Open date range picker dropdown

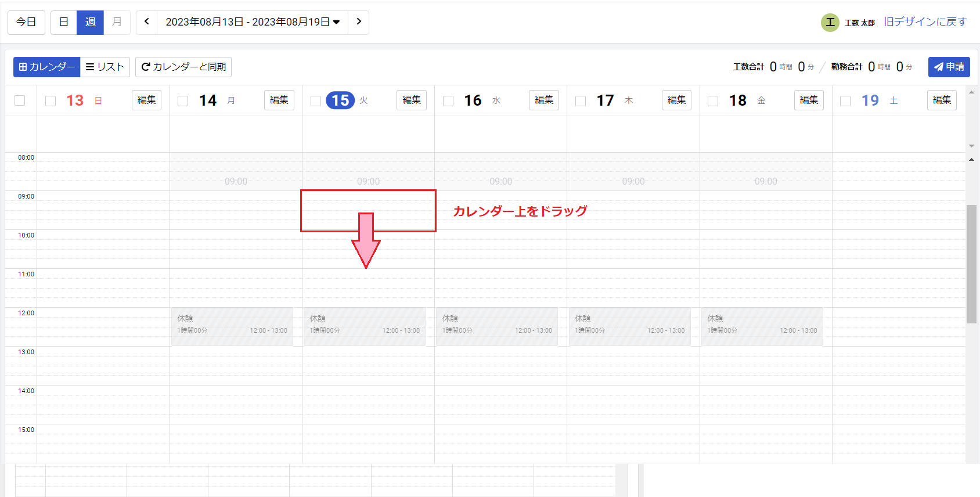[253, 22]
